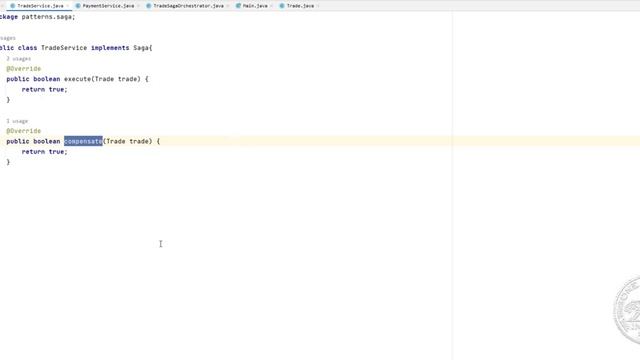This screenshot has height=360, width=640.
Task: Click the highlighted 'compensate' method name
Action: click(83, 141)
